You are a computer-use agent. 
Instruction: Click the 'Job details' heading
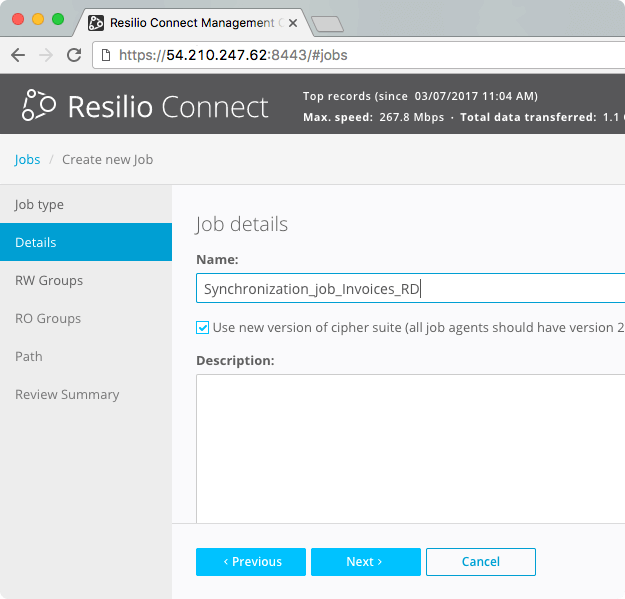pos(242,224)
